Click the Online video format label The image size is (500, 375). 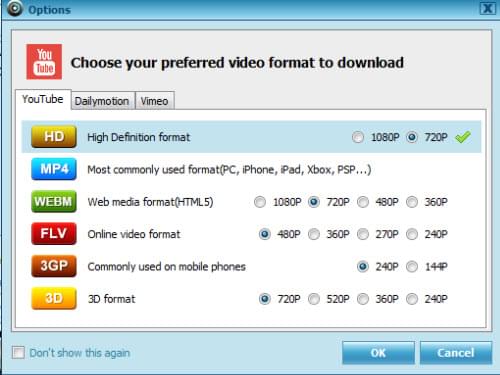[x=134, y=234]
